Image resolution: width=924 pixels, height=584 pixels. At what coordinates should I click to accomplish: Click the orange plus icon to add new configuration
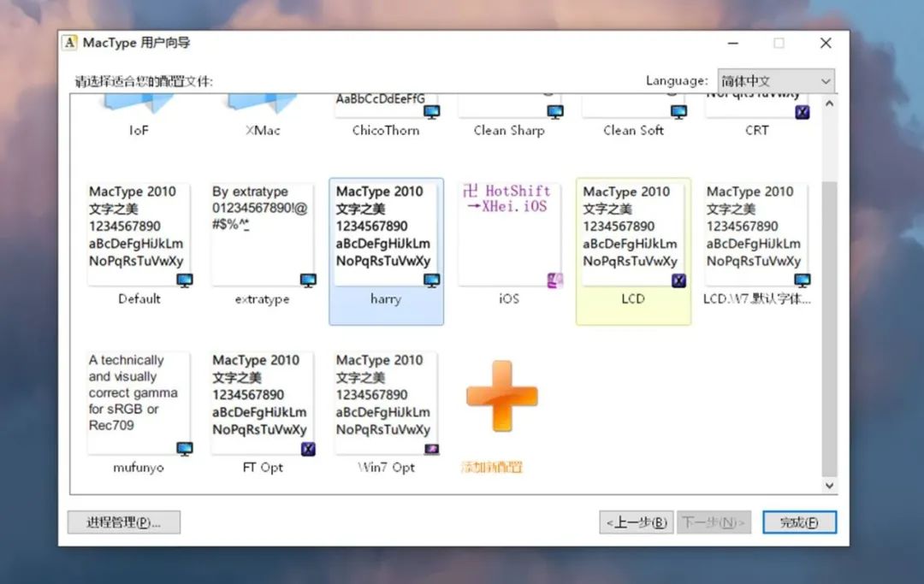point(501,395)
